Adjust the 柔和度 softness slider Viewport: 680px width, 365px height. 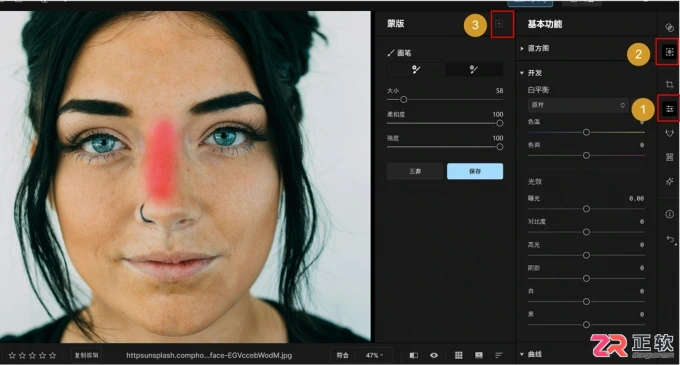[500, 123]
